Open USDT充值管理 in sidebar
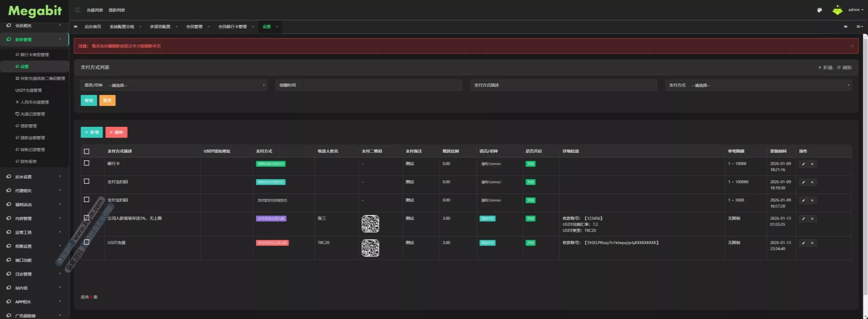Screen dimensions: 868x319 point(28,91)
